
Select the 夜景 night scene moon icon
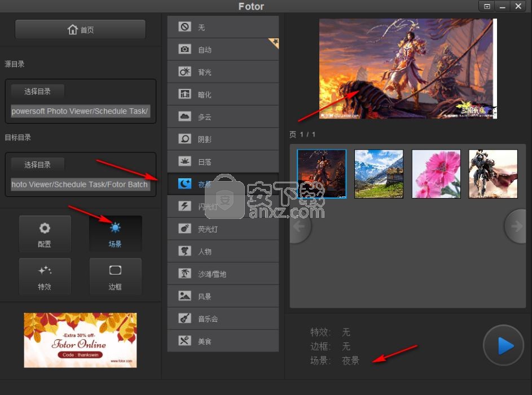tap(184, 183)
